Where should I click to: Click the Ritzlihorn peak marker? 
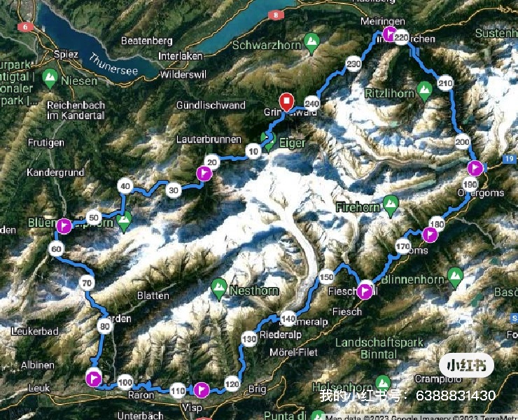point(424,91)
